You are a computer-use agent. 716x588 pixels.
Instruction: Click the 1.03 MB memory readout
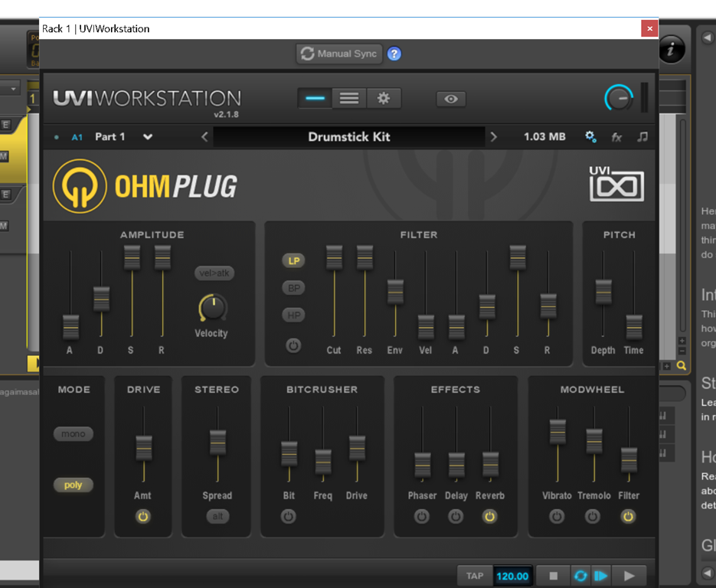[544, 136]
